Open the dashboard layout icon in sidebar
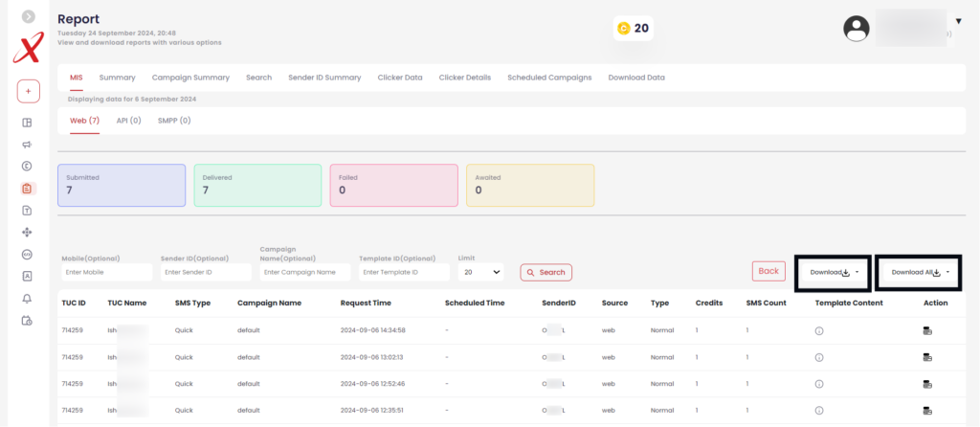This screenshot has width=980, height=427. [27, 123]
